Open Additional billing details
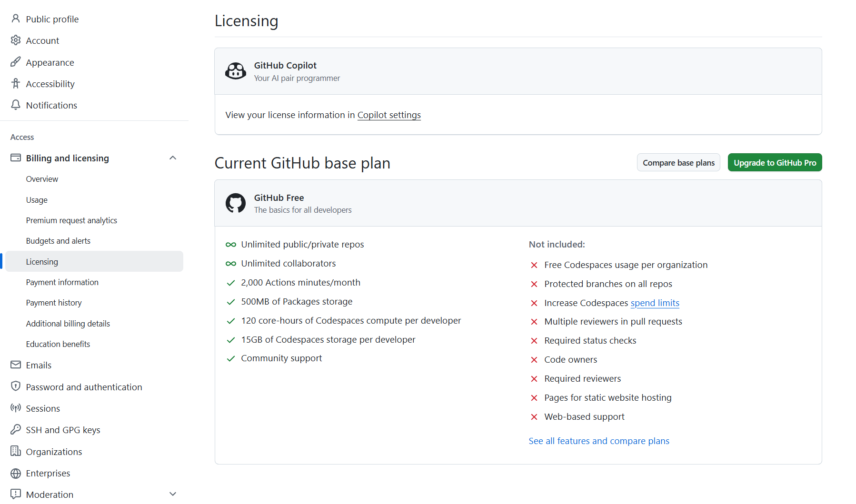 pos(68,324)
